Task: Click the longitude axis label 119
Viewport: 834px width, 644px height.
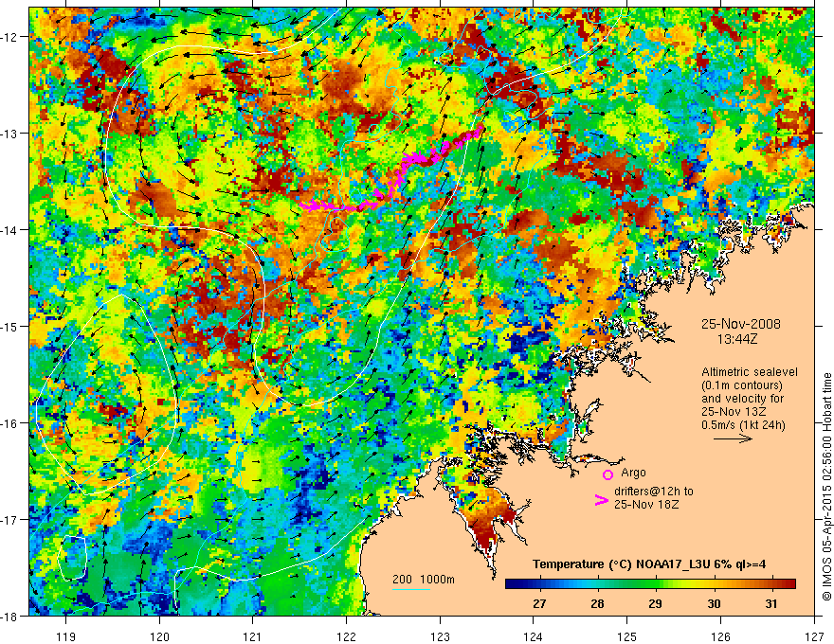Action: click(65, 636)
